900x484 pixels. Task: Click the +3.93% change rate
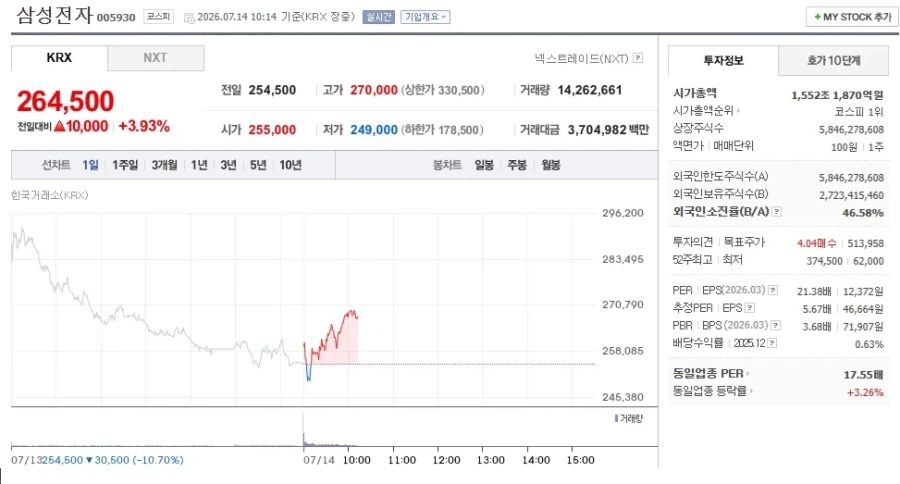144,126
